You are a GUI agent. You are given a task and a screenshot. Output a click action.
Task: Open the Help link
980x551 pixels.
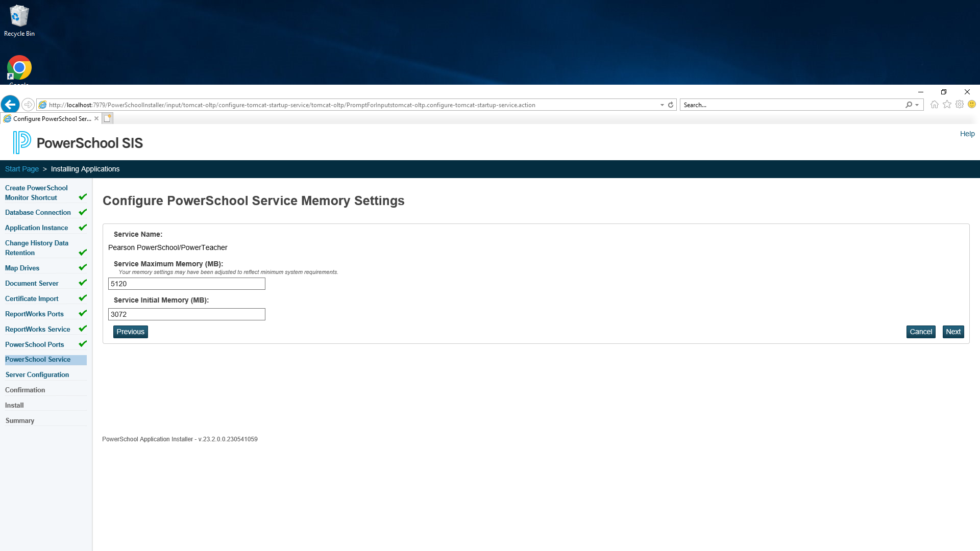pos(967,134)
